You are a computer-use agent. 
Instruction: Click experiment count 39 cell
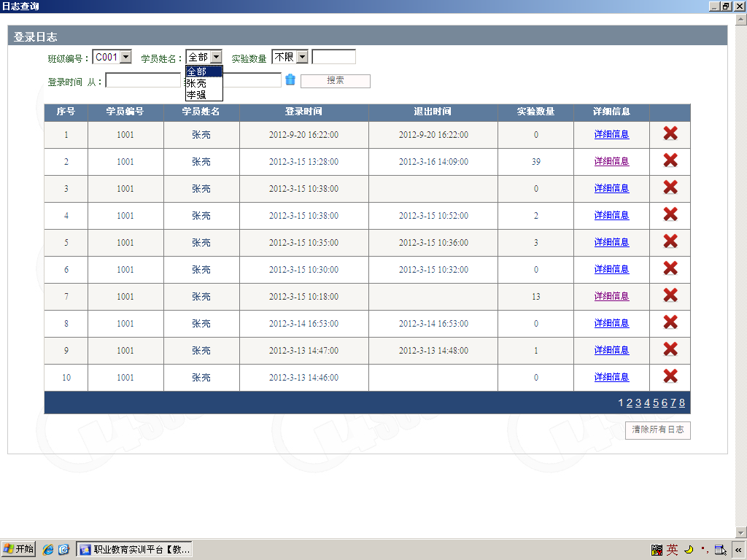(536, 162)
